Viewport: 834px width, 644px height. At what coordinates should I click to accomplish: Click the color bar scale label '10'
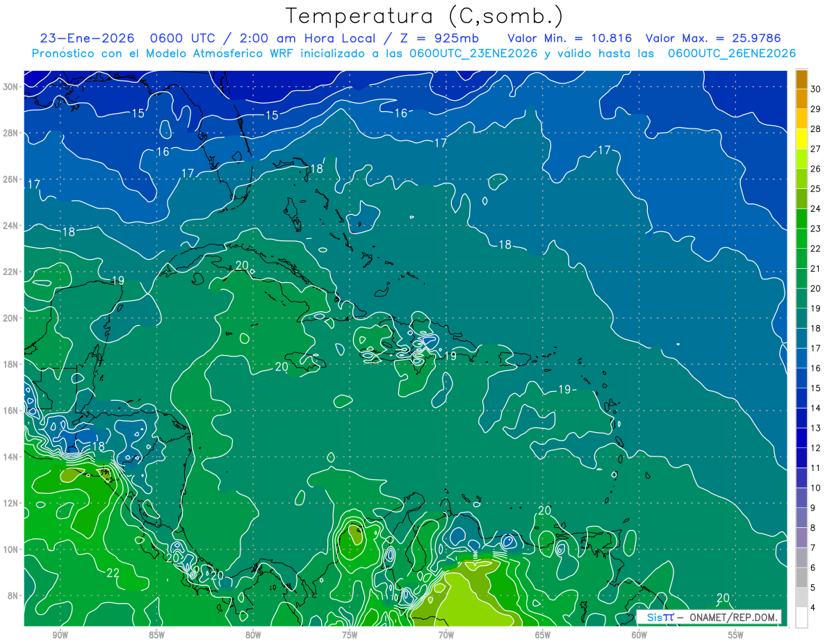click(816, 488)
